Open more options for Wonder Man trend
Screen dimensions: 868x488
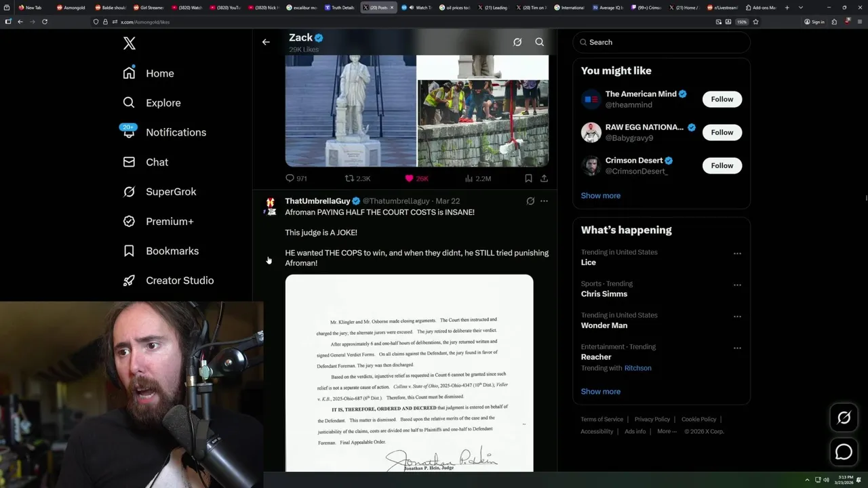[x=737, y=317]
